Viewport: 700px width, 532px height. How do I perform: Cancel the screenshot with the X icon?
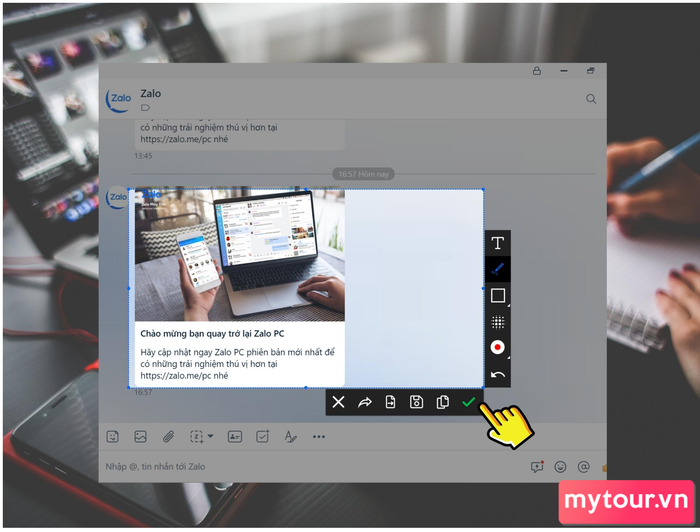[x=338, y=402]
